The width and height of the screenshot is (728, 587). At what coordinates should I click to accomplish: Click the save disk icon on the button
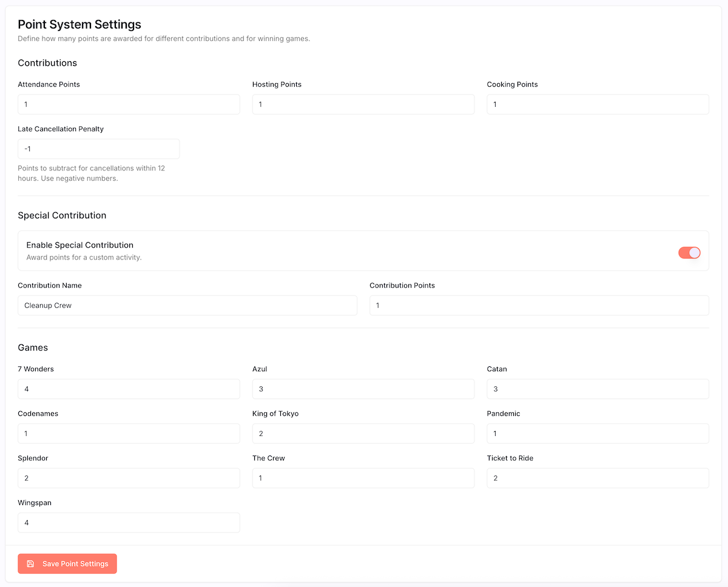click(x=30, y=563)
